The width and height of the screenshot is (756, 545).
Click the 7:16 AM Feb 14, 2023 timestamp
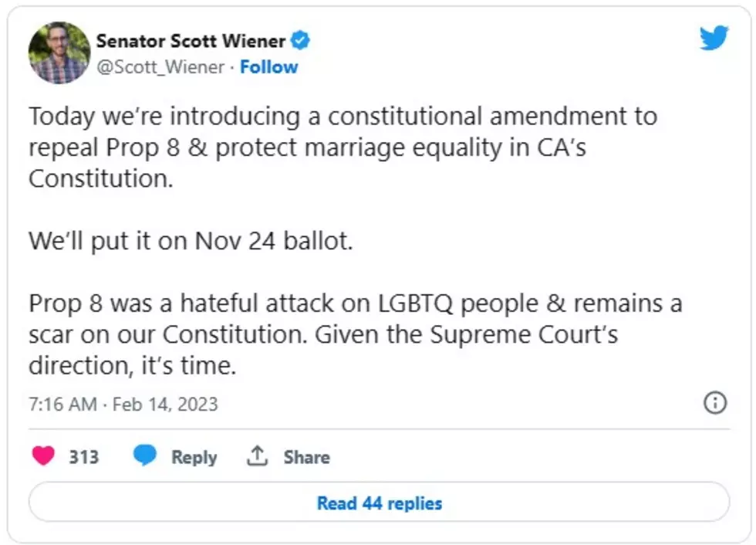123,405
